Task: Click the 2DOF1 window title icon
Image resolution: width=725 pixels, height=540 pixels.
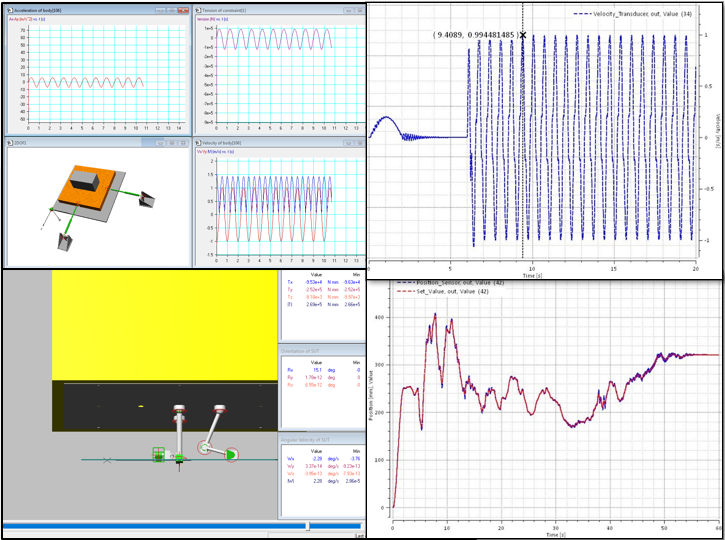Action: coord(10,143)
